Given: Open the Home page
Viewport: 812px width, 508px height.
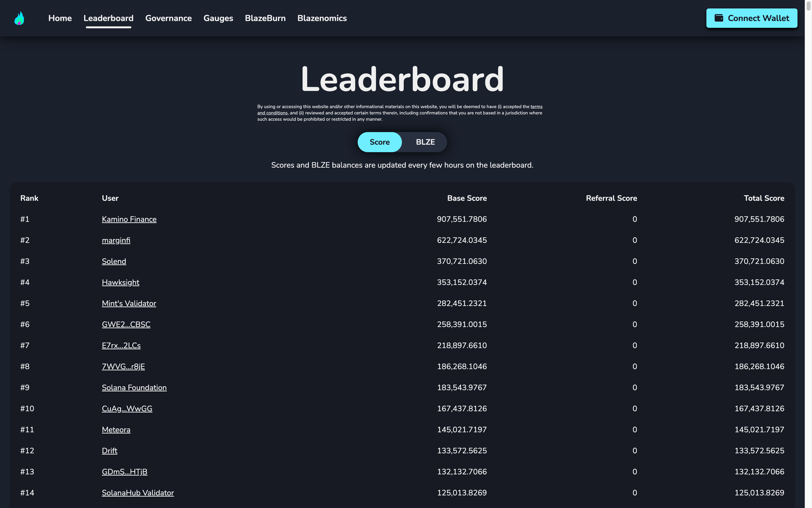Looking at the screenshot, I should coord(60,18).
